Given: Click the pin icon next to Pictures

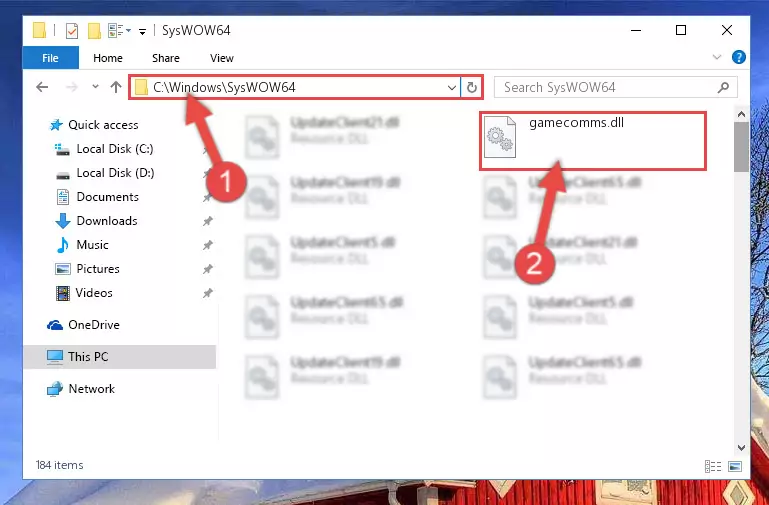Looking at the screenshot, I should pos(208,269).
